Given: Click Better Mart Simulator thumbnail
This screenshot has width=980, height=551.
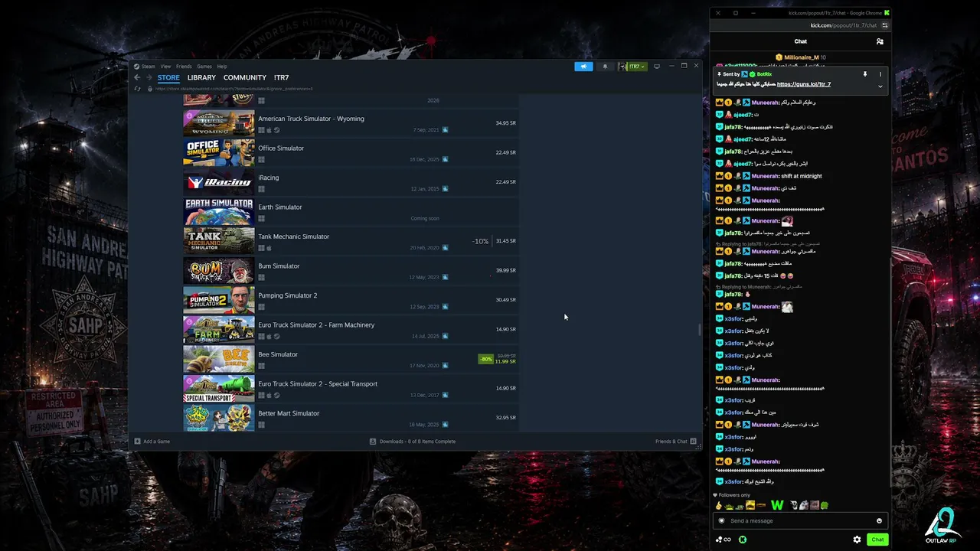Looking at the screenshot, I should (219, 418).
